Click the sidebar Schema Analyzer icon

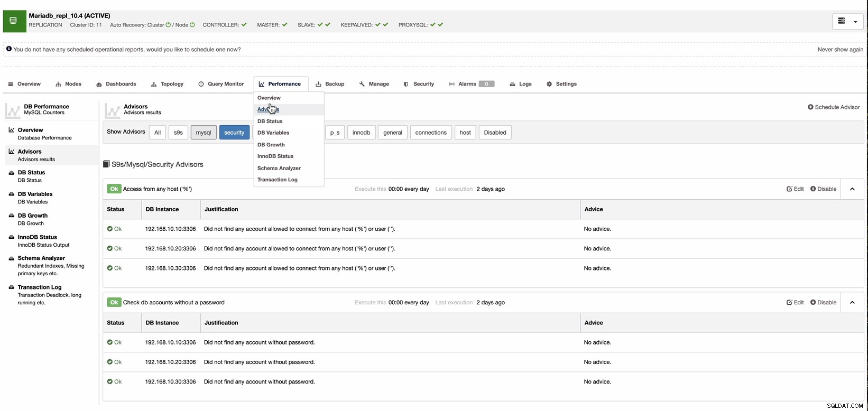click(12, 258)
